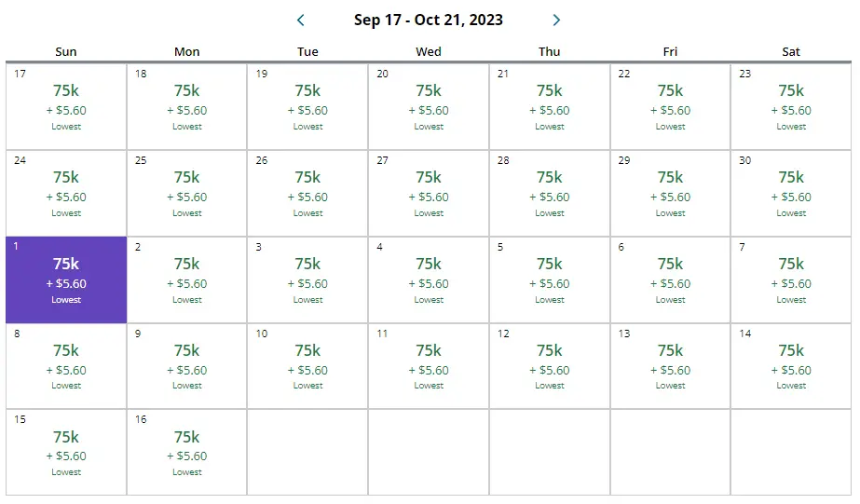The width and height of the screenshot is (860, 504).
Task: Pick October 14 fare cell
Action: tap(791, 367)
